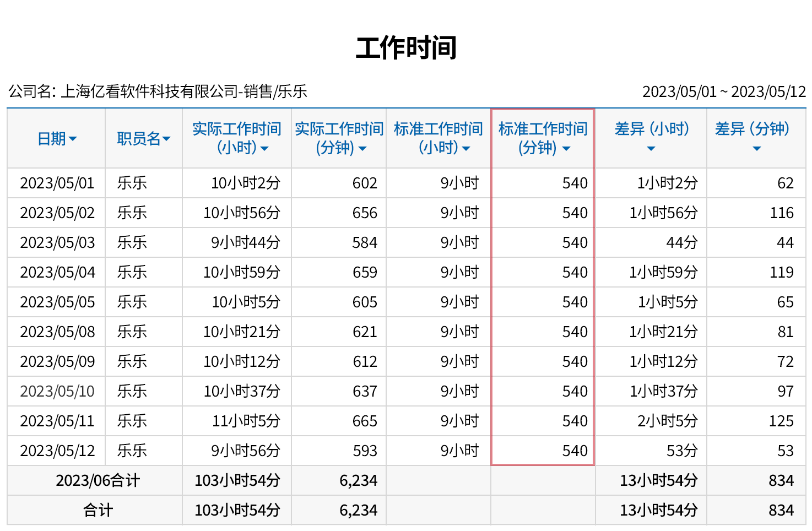Click the sort arrow on 标准工作时间 (小时)

click(x=465, y=148)
